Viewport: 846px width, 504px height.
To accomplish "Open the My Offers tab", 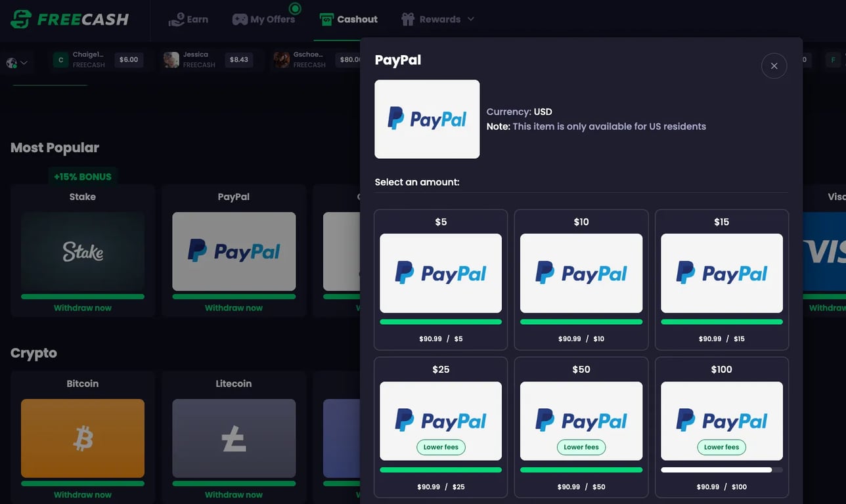I will (263, 20).
